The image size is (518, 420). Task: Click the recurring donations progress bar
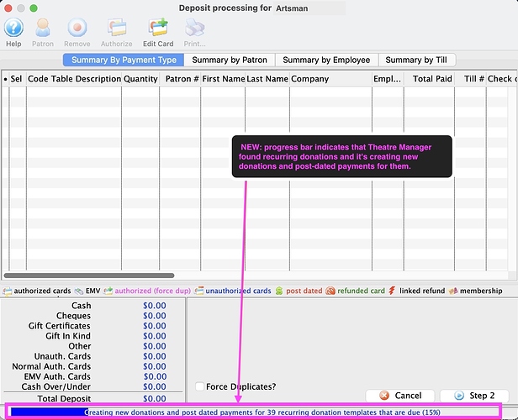tap(254, 412)
